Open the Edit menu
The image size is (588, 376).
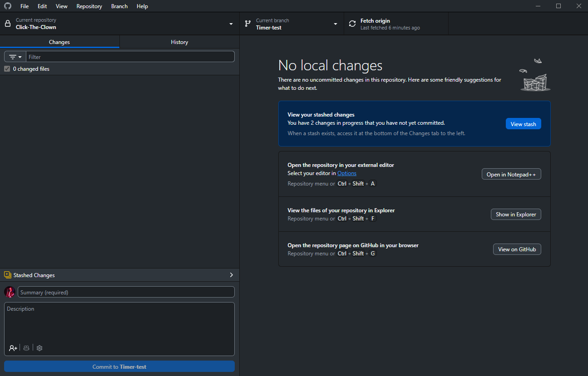pos(42,6)
